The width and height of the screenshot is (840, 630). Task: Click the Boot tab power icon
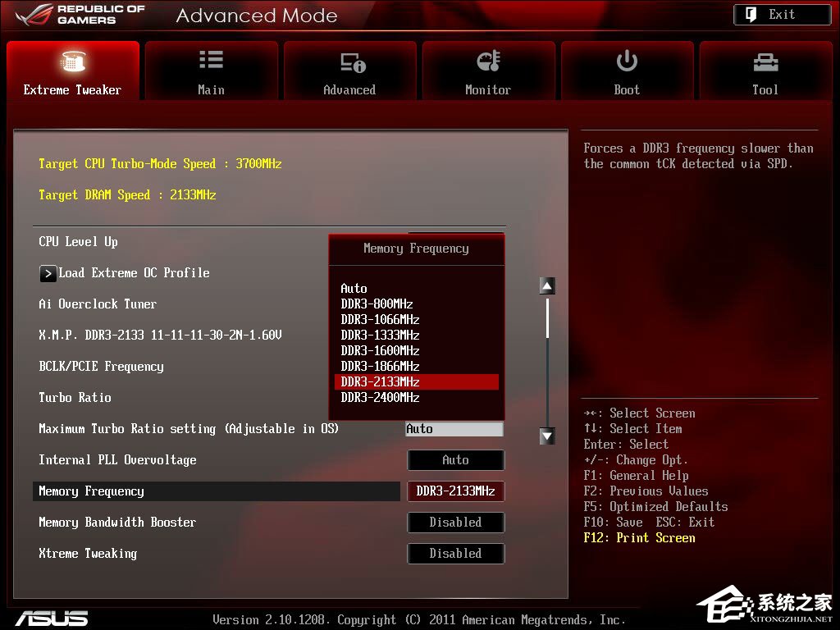pos(627,61)
